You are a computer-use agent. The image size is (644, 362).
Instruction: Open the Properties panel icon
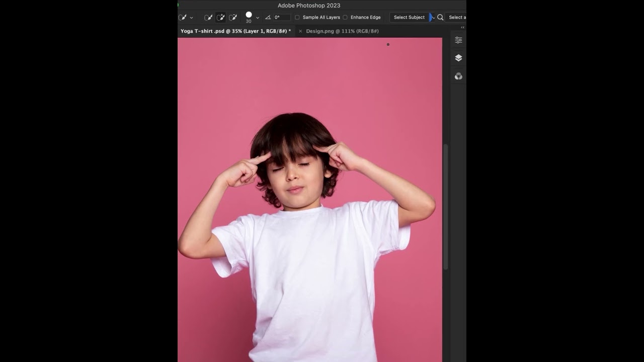[458, 40]
